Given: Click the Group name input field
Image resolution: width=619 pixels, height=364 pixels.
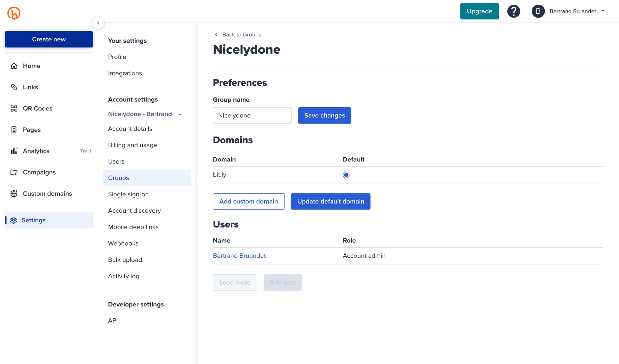Looking at the screenshot, I should (252, 115).
